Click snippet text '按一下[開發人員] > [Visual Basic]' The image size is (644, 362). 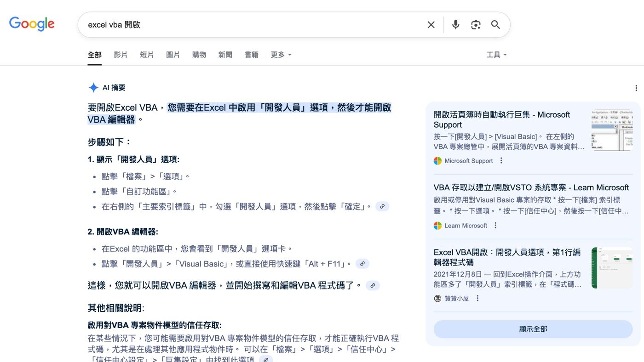[485, 136]
